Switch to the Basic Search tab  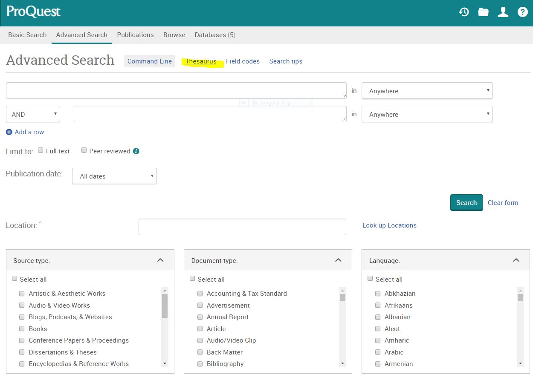point(27,35)
